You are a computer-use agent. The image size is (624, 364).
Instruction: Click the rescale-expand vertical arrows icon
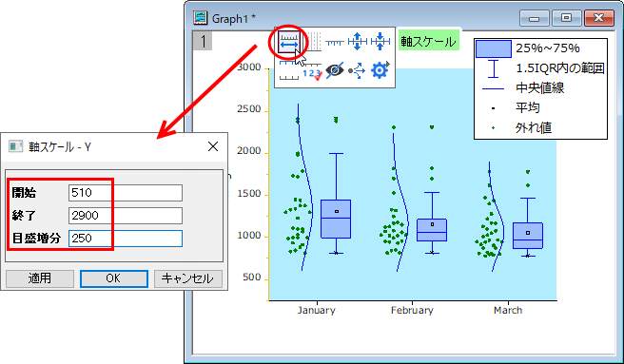tap(357, 42)
